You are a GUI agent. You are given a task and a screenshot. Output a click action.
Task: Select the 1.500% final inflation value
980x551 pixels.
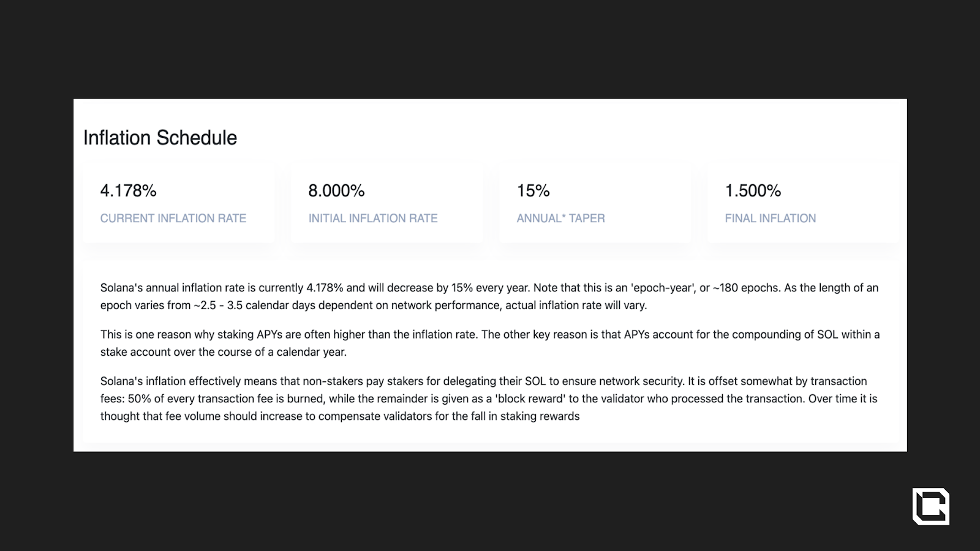tap(753, 191)
